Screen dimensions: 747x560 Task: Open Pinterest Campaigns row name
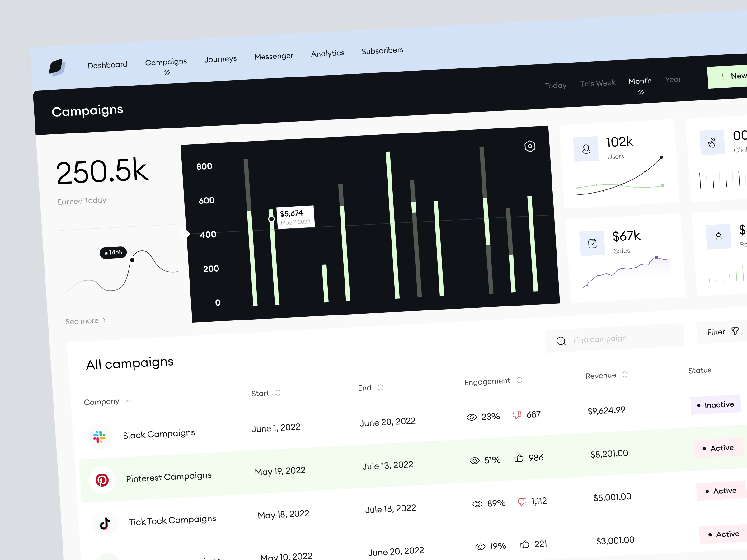pos(168,477)
